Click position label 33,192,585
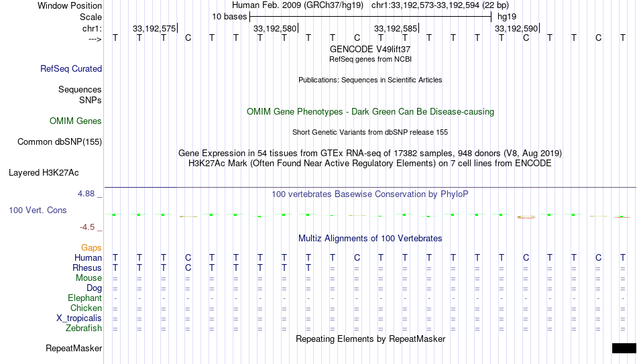The height and width of the screenshot is (364, 637). (396, 28)
